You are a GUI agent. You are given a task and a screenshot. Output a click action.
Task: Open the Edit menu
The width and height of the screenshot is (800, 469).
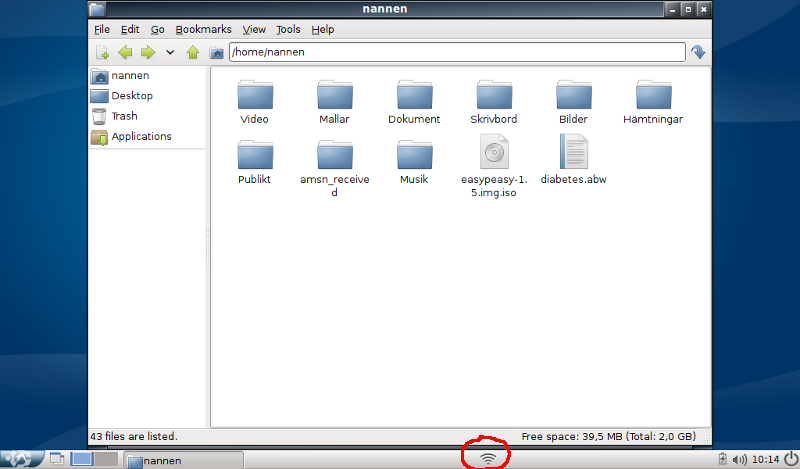click(x=130, y=30)
